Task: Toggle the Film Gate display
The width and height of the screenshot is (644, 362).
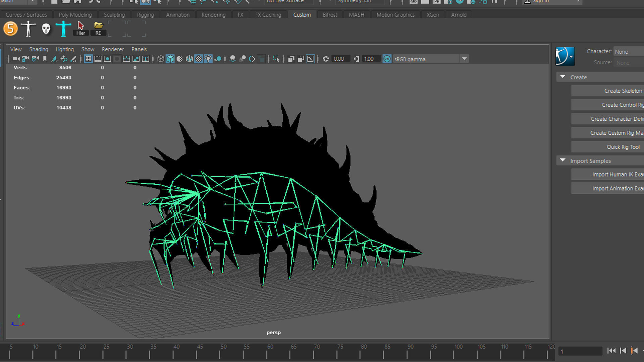Action: pyautogui.click(x=98, y=59)
